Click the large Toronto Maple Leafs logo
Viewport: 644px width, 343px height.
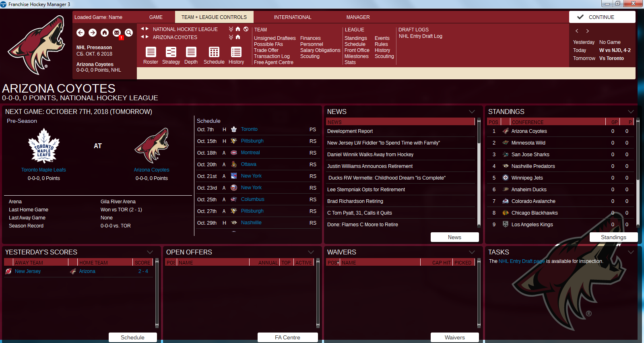(43, 146)
